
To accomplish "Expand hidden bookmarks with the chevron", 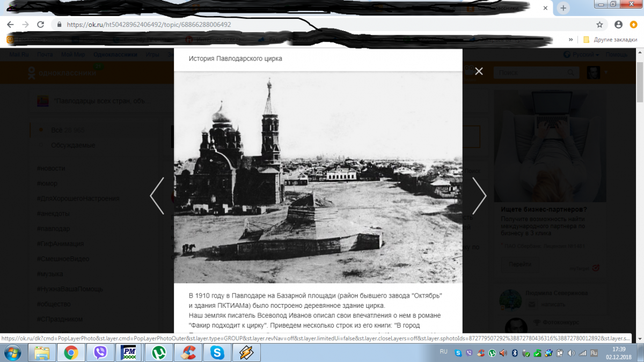I will tap(570, 40).
